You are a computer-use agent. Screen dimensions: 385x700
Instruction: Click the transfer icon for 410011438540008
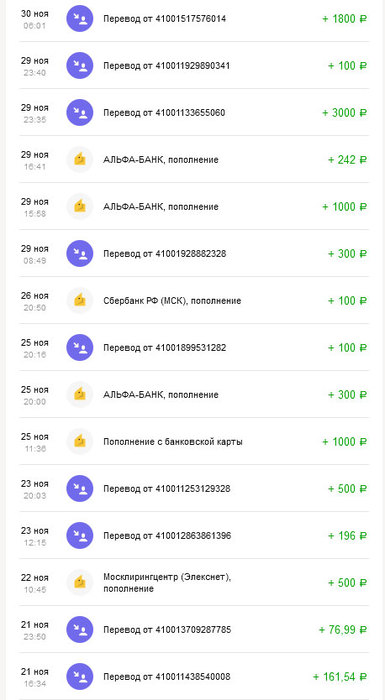click(80, 677)
